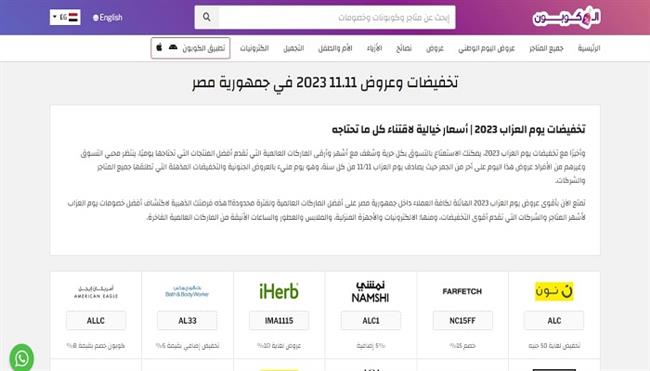Open الكترونيات electronics menu item
This screenshot has width=650, height=371.
(x=254, y=48)
